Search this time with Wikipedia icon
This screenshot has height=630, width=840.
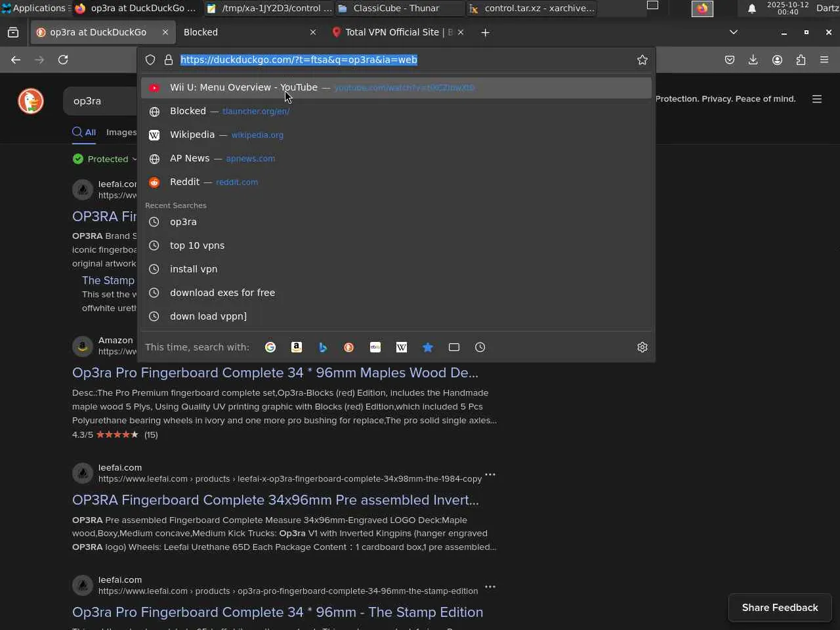pos(402,347)
